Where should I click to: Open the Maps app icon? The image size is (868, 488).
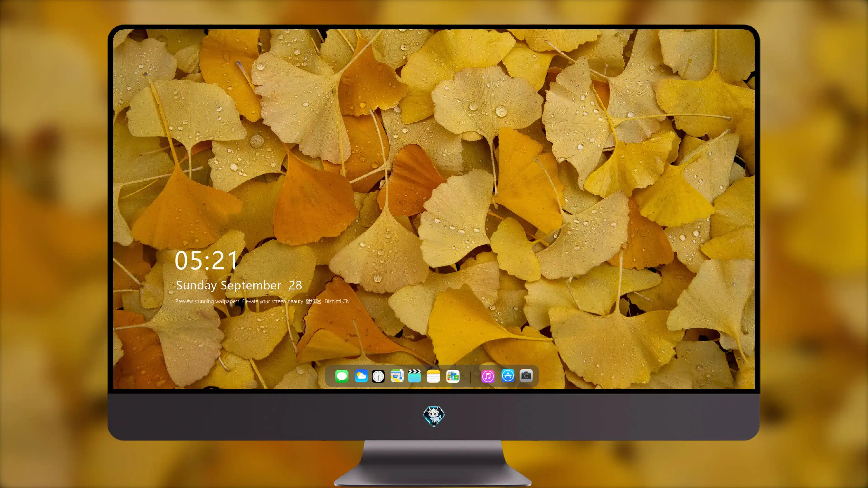(397, 376)
